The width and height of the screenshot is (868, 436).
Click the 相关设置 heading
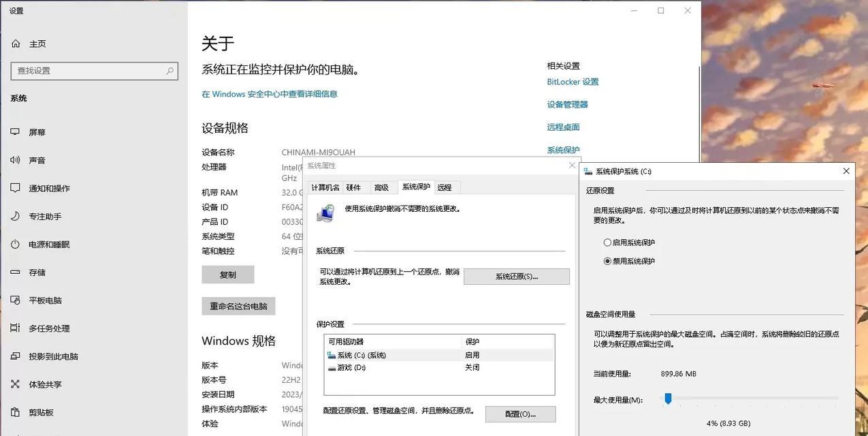coord(563,66)
